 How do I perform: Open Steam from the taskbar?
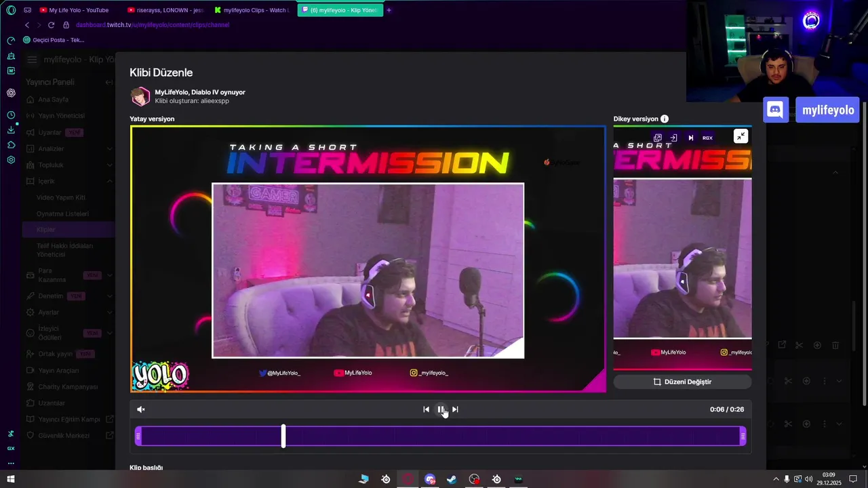tap(452, 479)
